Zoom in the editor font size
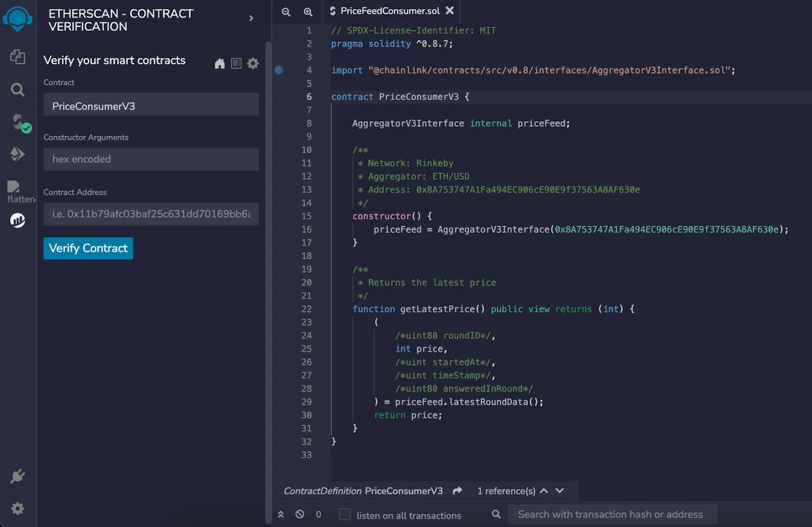 point(308,12)
